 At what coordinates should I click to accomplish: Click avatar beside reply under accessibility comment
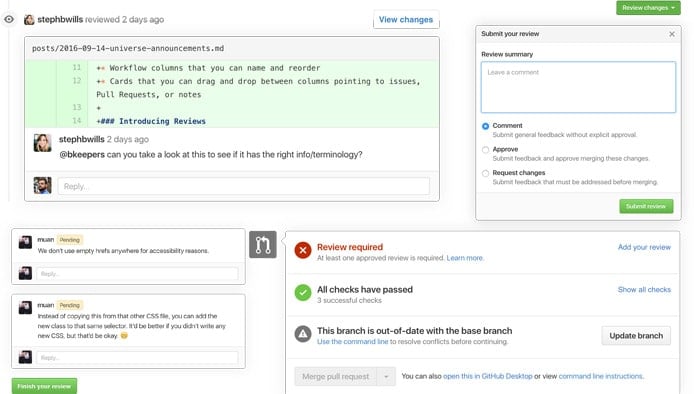[25, 273]
